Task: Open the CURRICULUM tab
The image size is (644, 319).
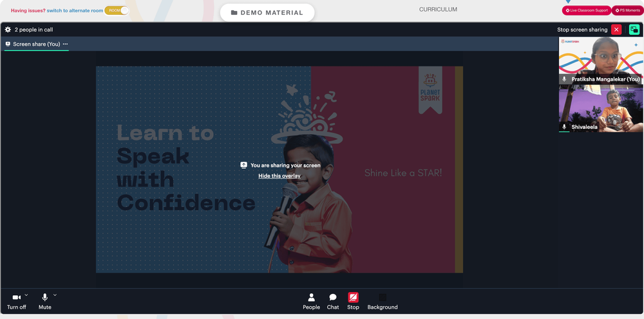Action: pos(438,10)
